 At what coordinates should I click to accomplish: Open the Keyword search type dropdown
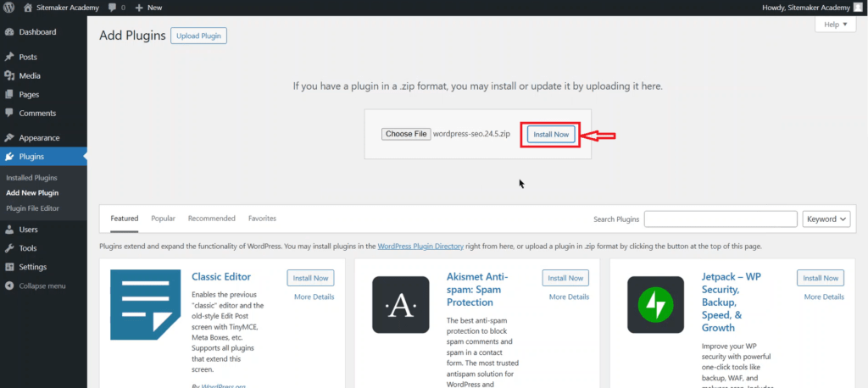click(826, 219)
